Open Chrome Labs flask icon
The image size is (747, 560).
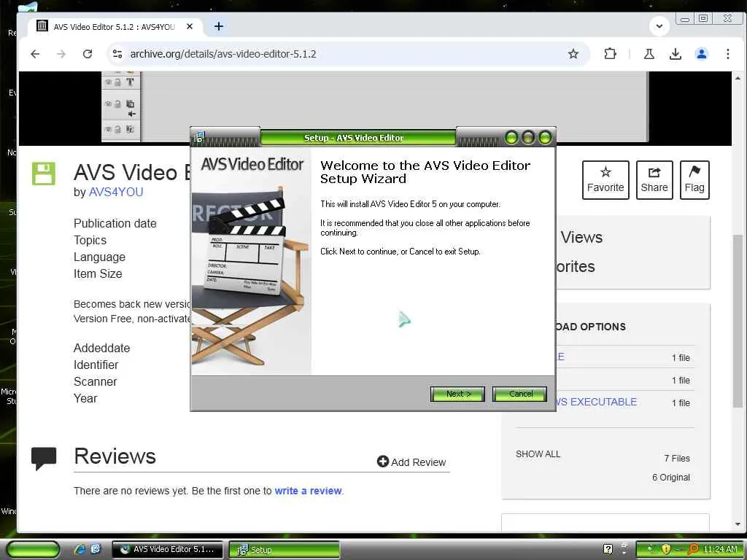click(649, 54)
